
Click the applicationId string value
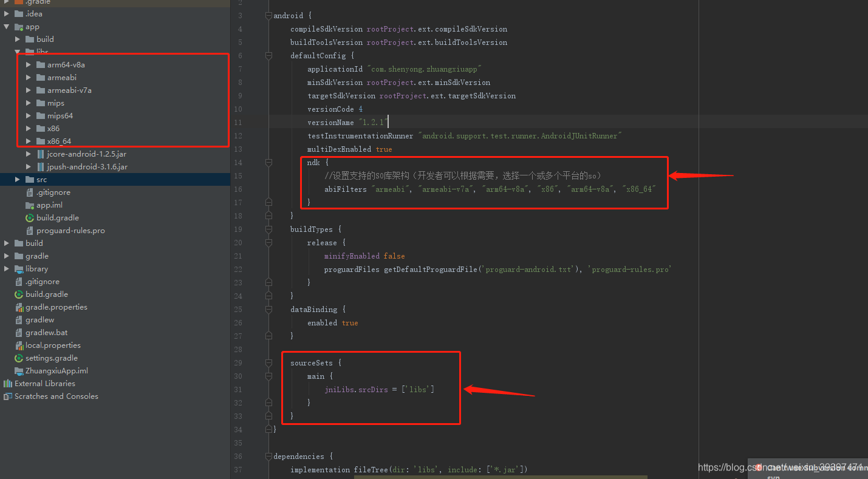pyautogui.click(x=425, y=69)
